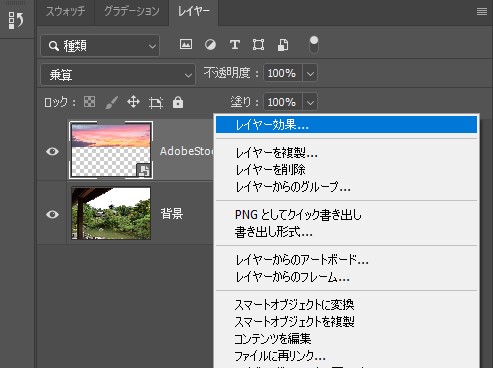The image size is (493, 368).
Task: Select the AdobeStock layer name
Action: tap(186, 151)
